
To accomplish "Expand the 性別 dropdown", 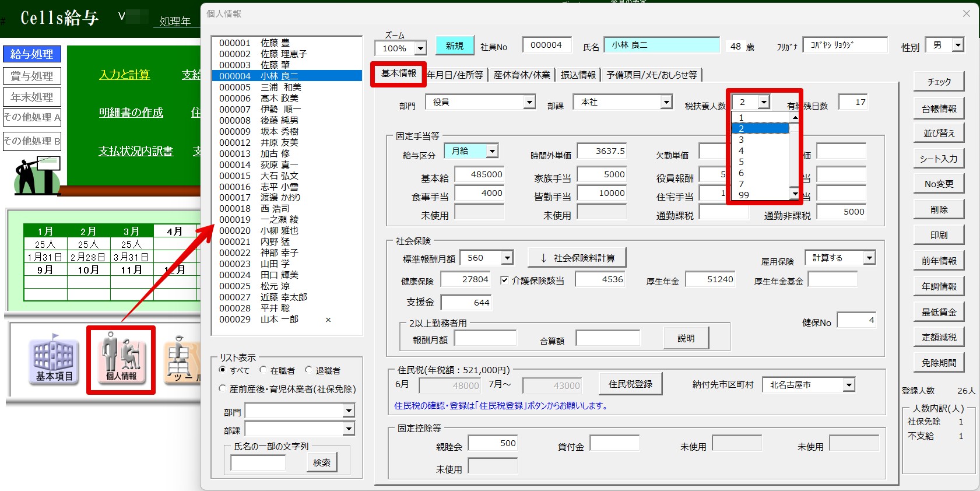I will [957, 45].
